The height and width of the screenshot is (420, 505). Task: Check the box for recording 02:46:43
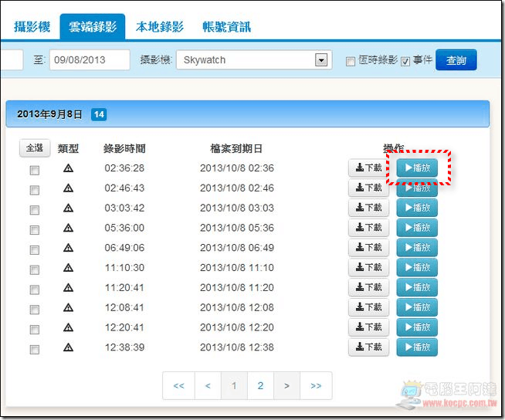pyautogui.click(x=35, y=190)
